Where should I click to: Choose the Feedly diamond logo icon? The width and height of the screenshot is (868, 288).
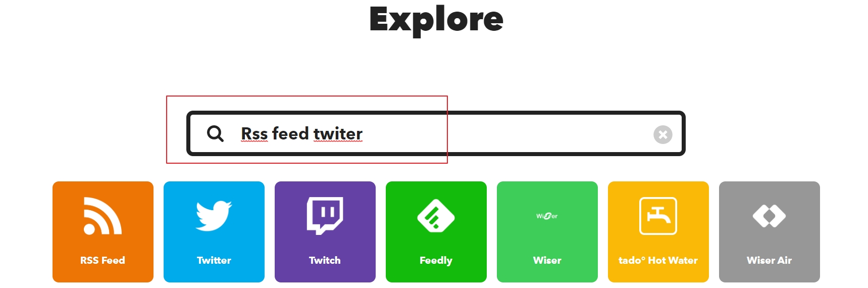436,216
